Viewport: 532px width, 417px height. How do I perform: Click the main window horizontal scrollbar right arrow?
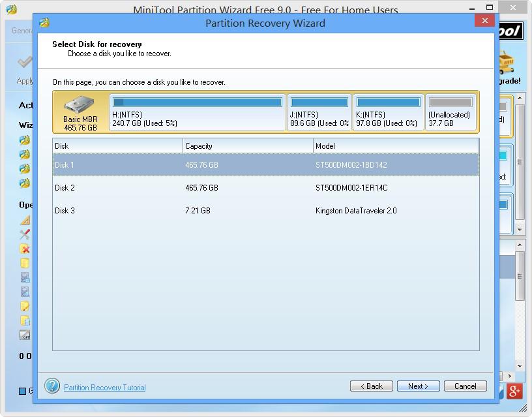coord(510,376)
